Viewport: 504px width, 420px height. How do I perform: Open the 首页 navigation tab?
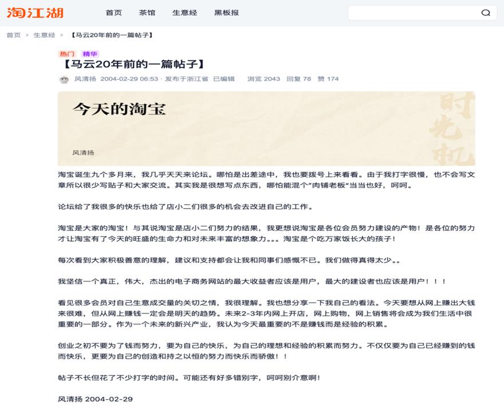coord(114,13)
